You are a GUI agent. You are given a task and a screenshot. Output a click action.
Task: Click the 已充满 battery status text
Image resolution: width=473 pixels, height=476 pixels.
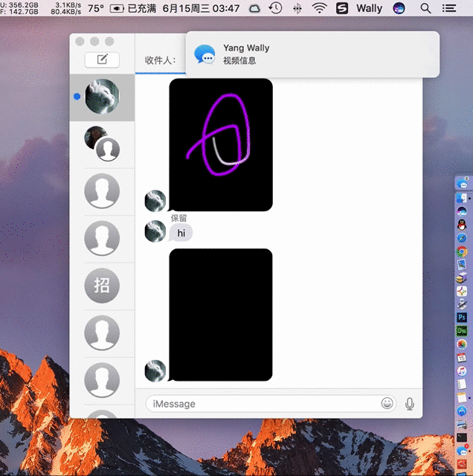tap(142, 8)
